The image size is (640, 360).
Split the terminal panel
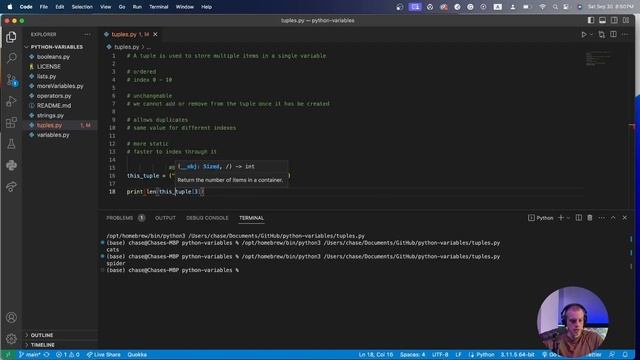click(579, 218)
